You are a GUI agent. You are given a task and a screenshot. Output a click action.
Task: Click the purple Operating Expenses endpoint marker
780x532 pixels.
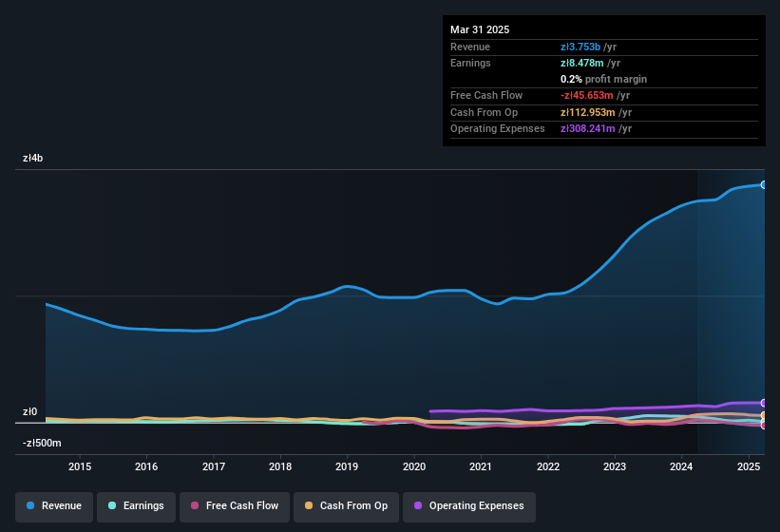(x=764, y=403)
